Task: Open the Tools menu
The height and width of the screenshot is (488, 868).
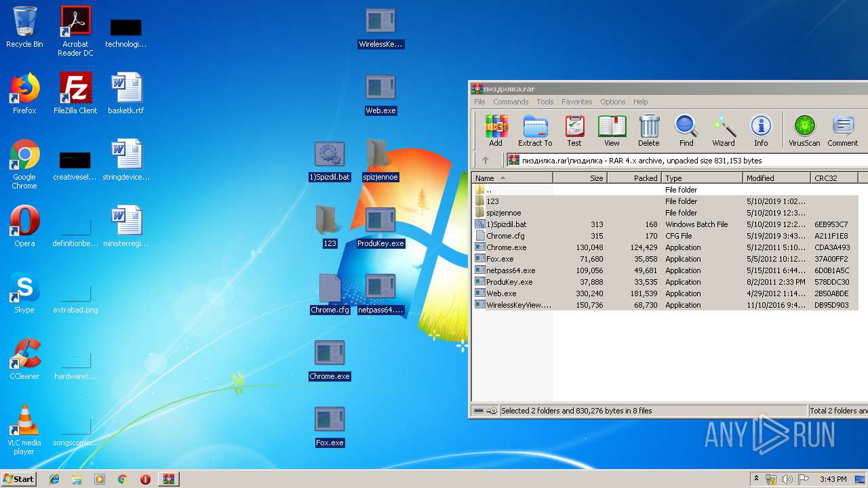Action: (545, 102)
